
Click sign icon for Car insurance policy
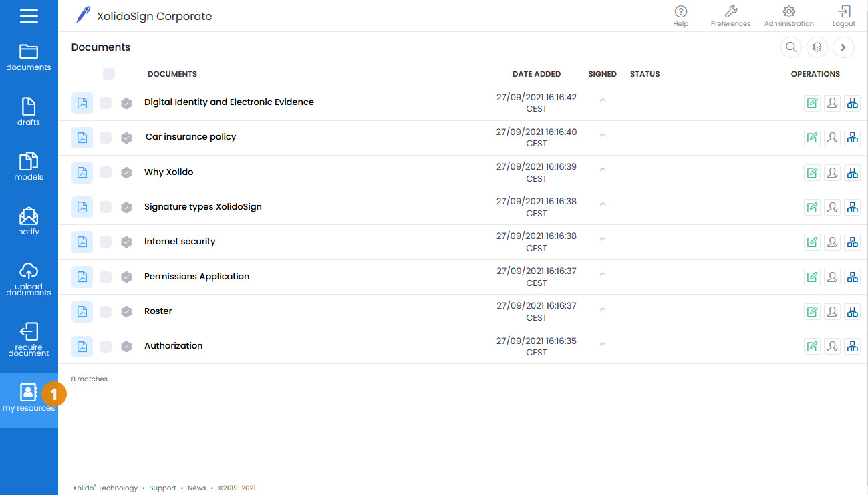(812, 138)
